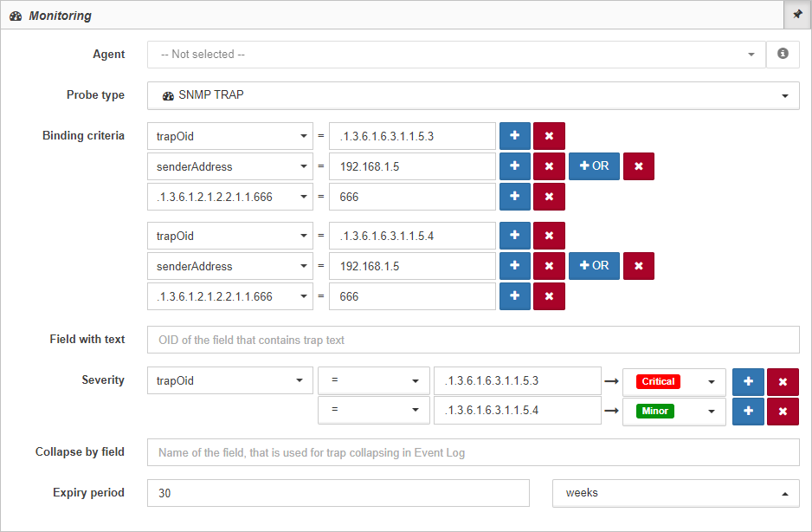812x532 pixels.
Task: Click +OR button in first criteria group
Action: pos(594,166)
